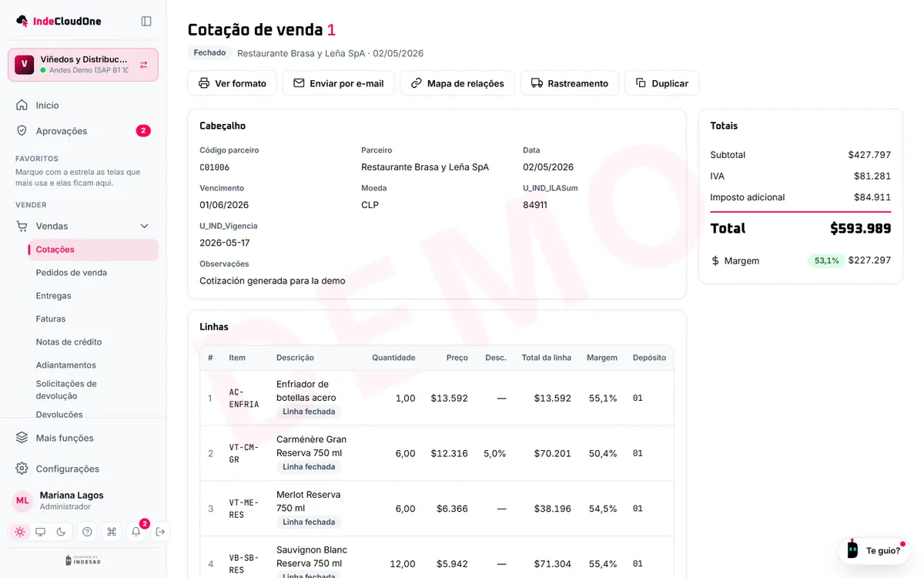Click the ML user avatar
The width and height of the screenshot is (924, 578).
(x=22, y=501)
